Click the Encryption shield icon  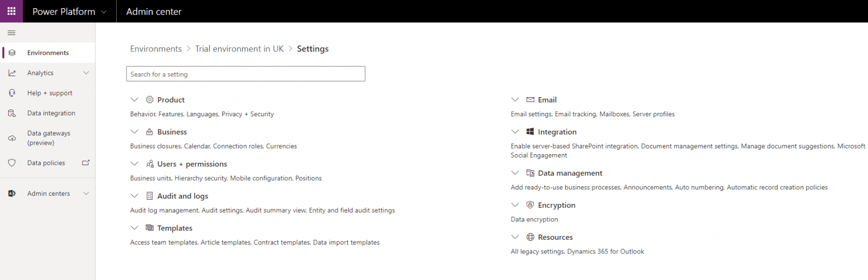tap(531, 205)
